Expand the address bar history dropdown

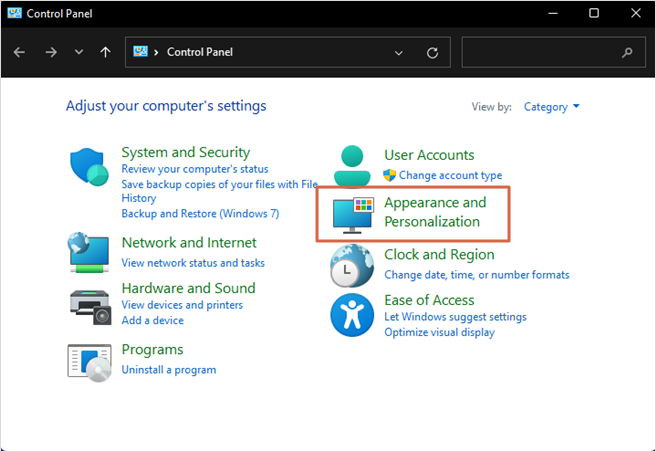click(x=399, y=53)
